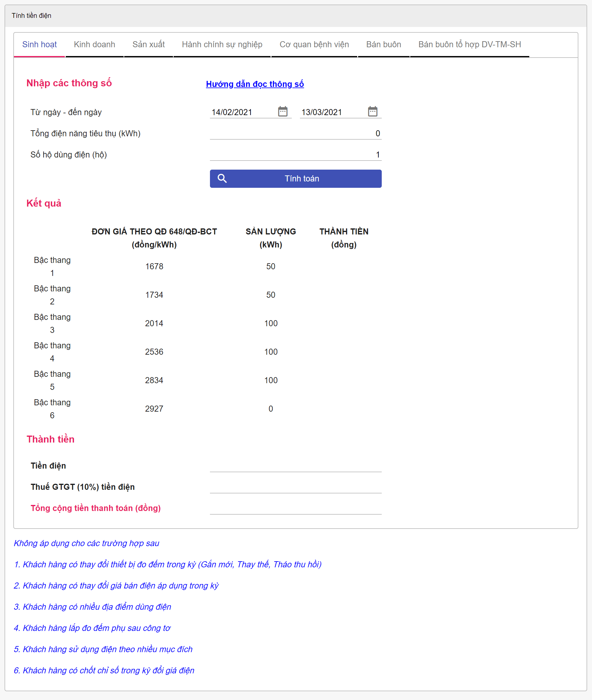
Task: Click the Tổng điện năng tiêu thụ input field
Action: point(295,133)
